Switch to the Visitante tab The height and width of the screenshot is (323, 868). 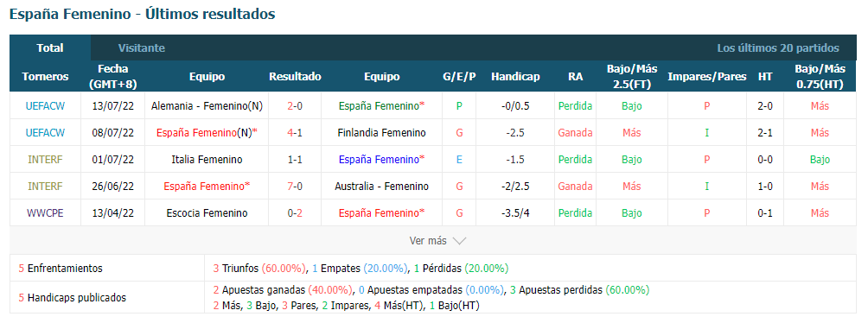click(x=141, y=48)
